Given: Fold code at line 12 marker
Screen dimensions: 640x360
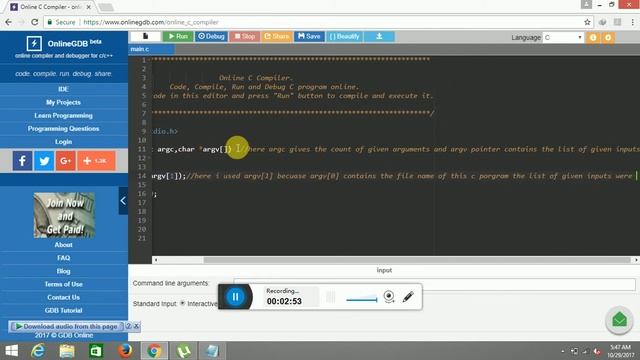Looking at the screenshot, I should [x=149, y=158].
